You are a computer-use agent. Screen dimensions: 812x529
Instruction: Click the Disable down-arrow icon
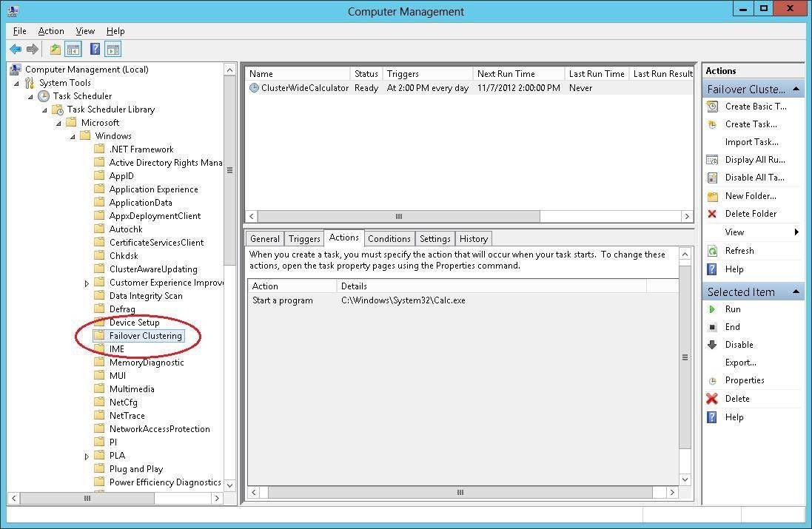coord(712,345)
